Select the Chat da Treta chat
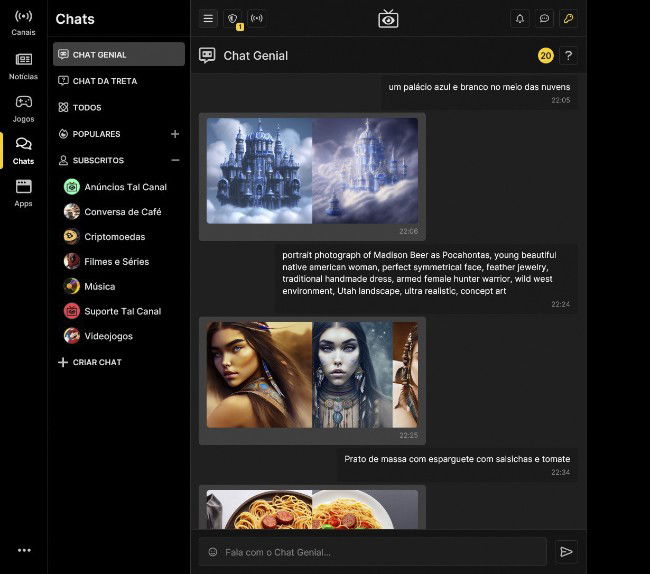This screenshot has width=650, height=574. pyautogui.click(x=104, y=81)
